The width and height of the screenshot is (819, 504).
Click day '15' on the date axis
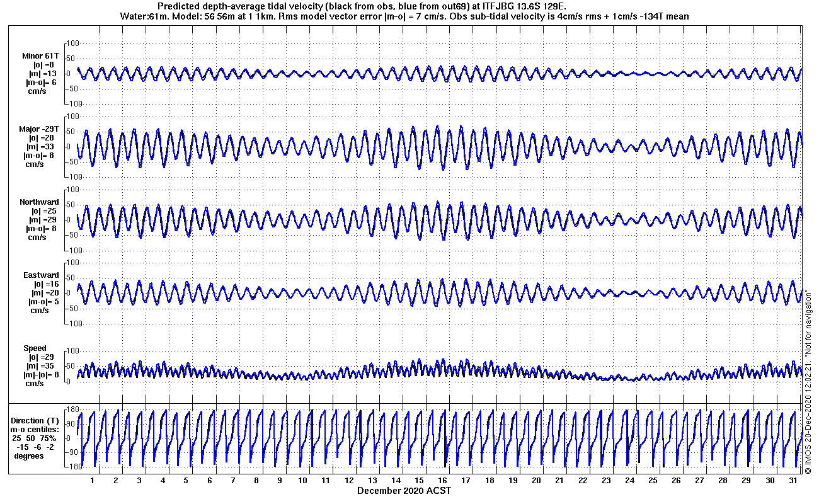419,481
